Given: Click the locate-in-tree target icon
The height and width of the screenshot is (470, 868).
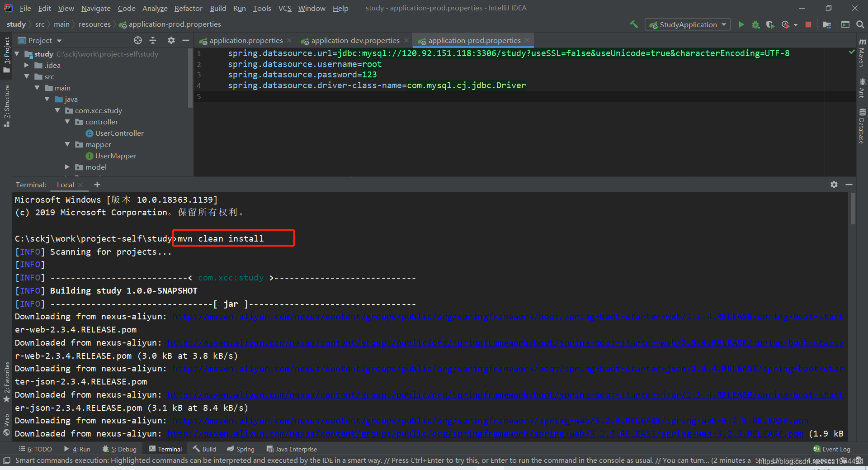Looking at the screenshot, I should coord(138,40).
